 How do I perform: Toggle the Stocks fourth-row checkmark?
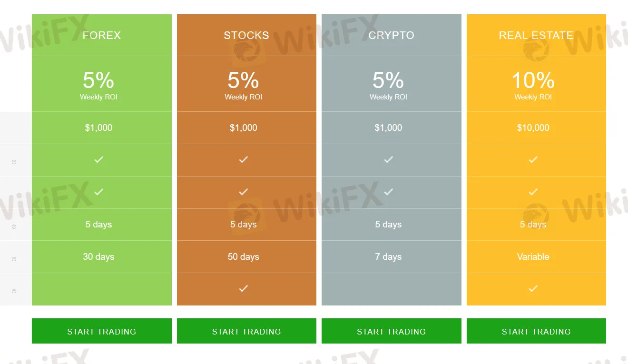243,192
